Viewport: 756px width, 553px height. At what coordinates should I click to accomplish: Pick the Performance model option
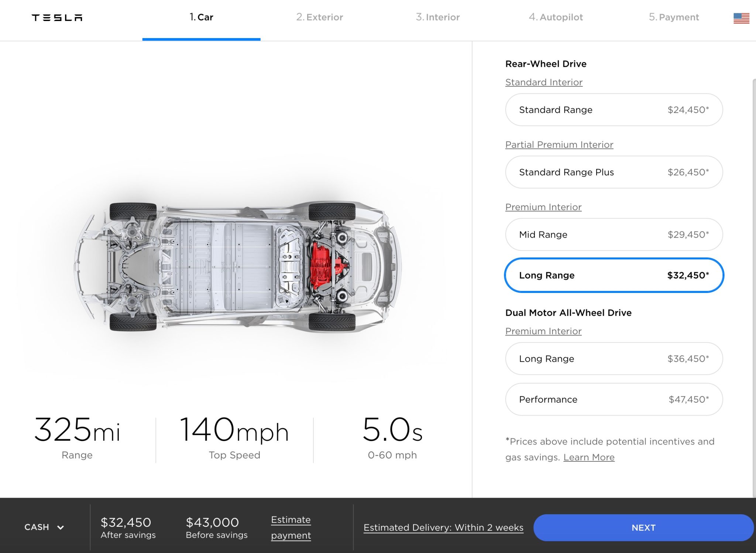tap(614, 399)
